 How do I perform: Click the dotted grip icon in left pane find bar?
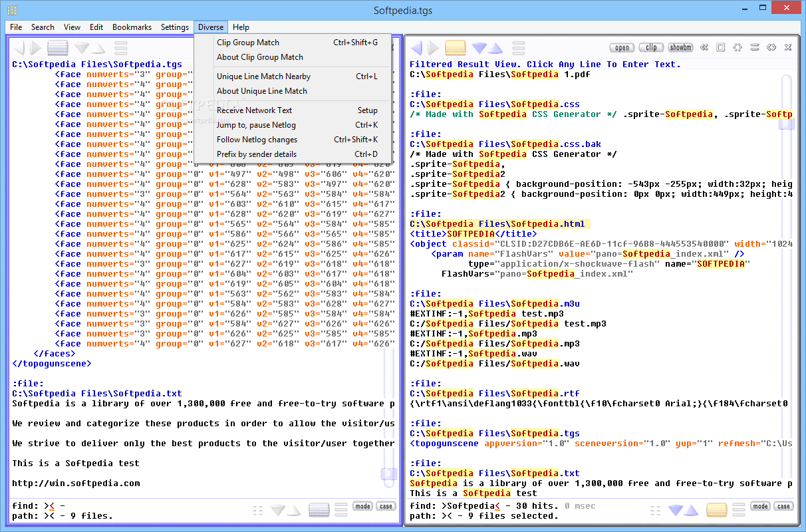pos(258,510)
